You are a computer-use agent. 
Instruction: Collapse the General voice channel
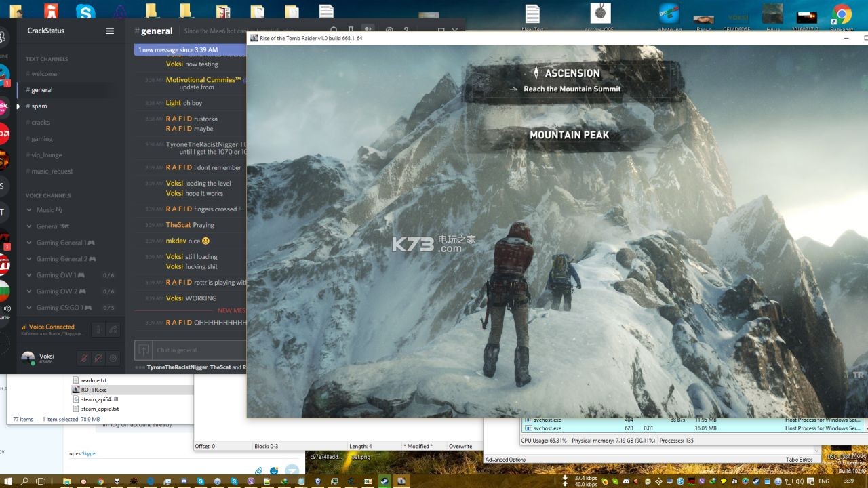coord(29,226)
